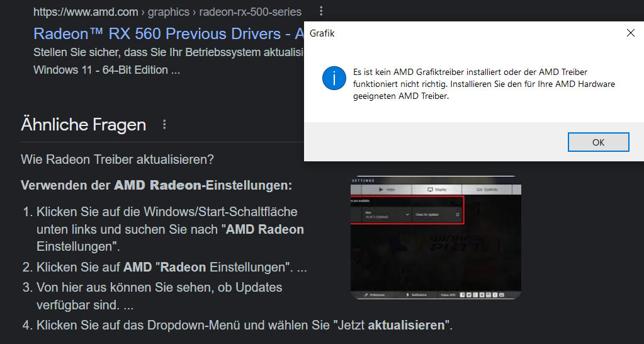The image size is (644, 344).
Task: Close the Grafik dialog with X
Action: tap(630, 33)
